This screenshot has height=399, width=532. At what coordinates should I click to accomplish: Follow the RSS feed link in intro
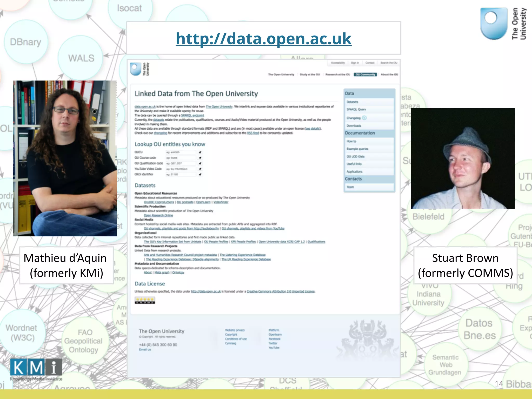253,133
